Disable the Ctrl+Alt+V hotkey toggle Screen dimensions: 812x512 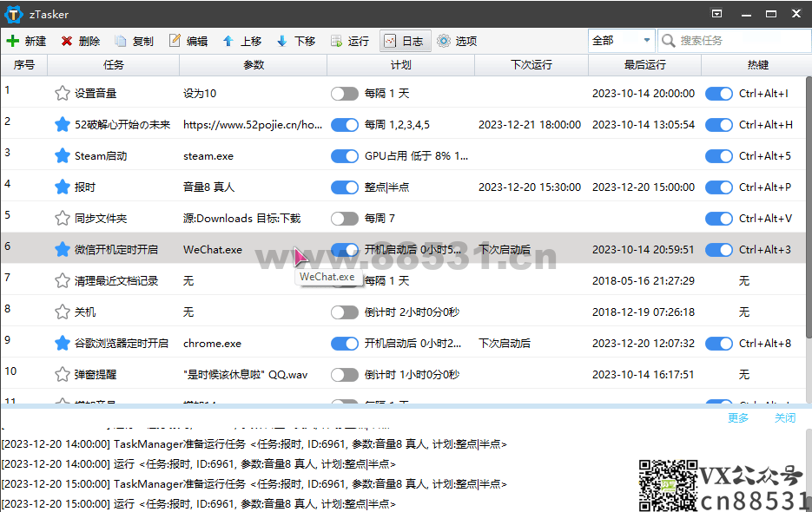pyautogui.click(x=719, y=219)
